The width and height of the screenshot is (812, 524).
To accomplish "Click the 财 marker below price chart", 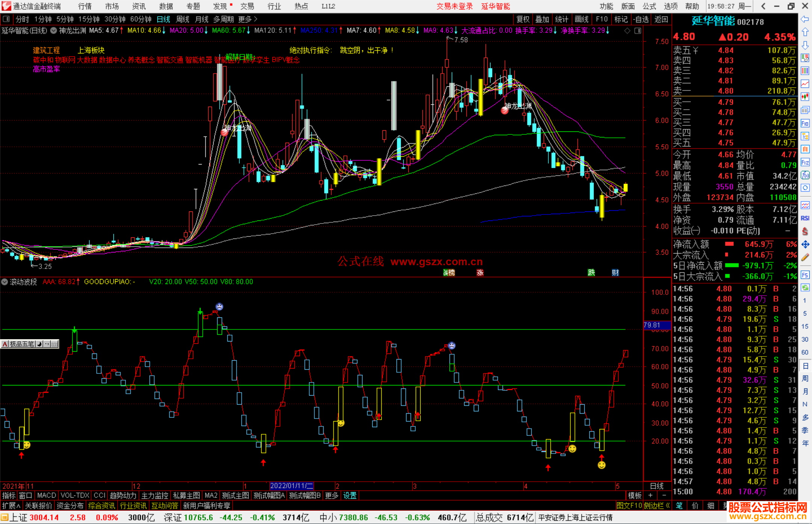I will (615, 273).
